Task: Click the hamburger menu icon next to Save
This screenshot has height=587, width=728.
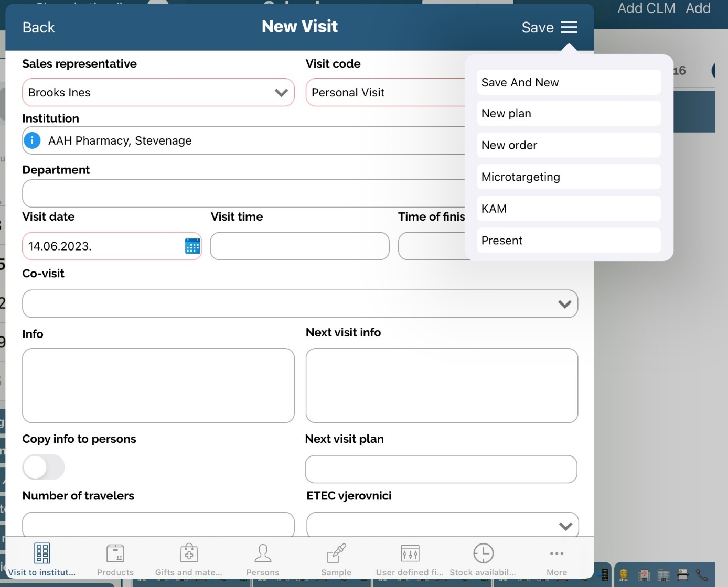Action: (569, 27)
